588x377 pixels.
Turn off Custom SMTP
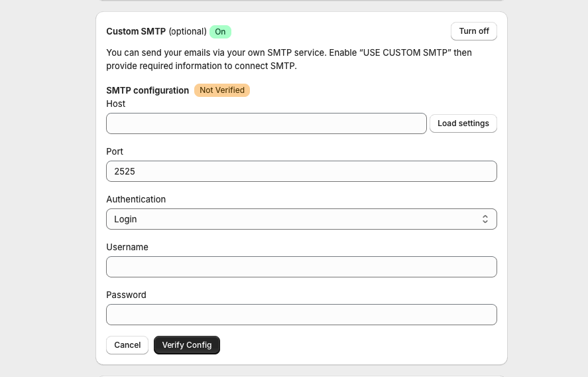click(x=473, y=31)
